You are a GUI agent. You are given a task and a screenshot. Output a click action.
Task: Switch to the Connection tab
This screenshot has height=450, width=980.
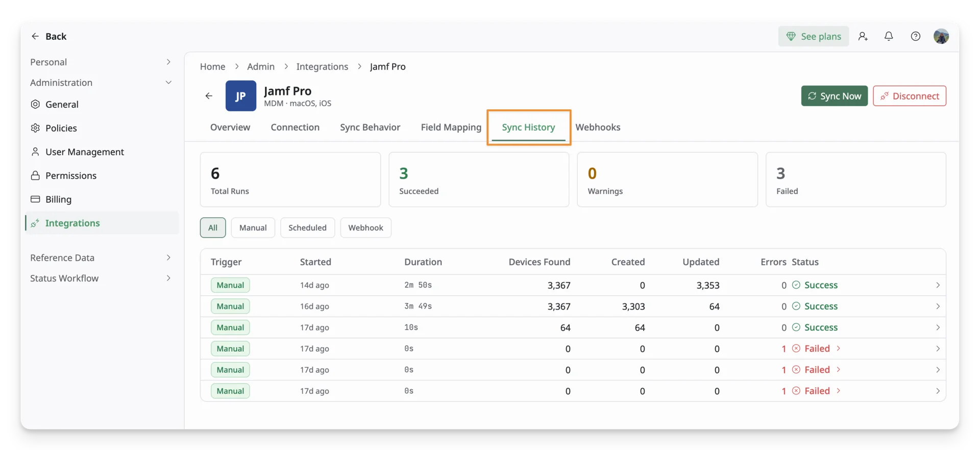coord(295,127)
